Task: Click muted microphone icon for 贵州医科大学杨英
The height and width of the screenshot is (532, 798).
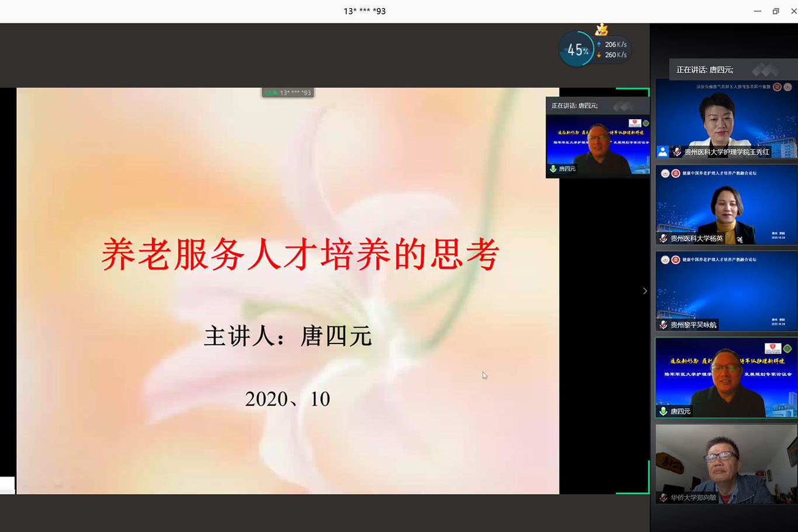Action: [x=663, y=238]
